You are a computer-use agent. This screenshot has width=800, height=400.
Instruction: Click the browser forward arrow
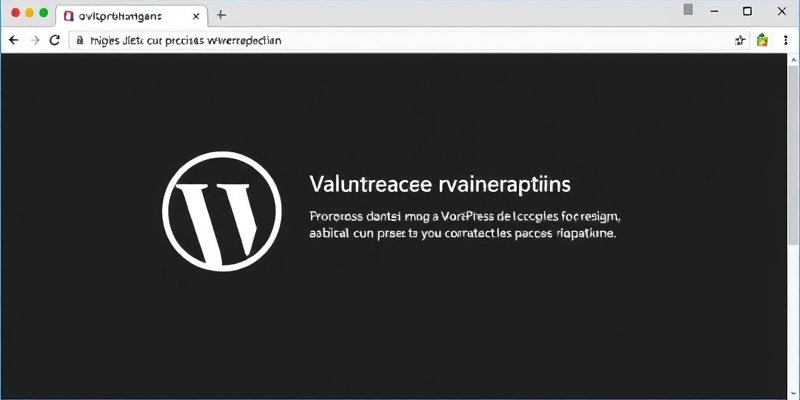click(35, 40)
